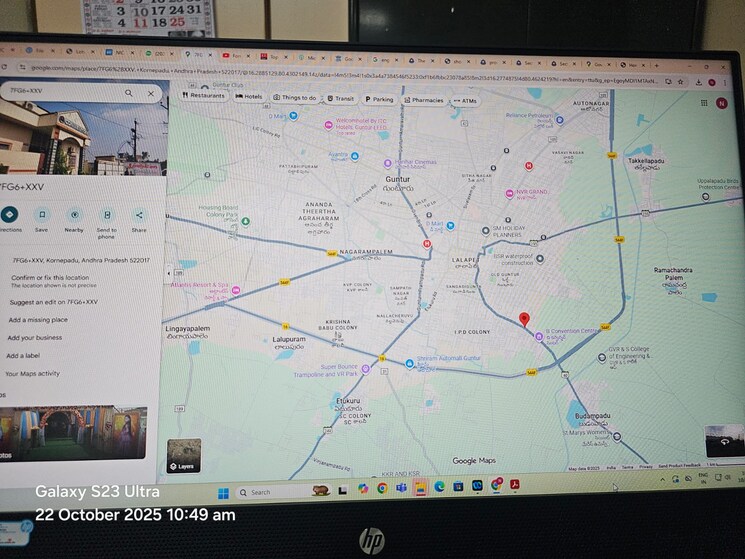This screenshot has height=559, width=745.
Task: Click the GVR & S College marker
Action: pyautogui.click(x=602, y=357)
